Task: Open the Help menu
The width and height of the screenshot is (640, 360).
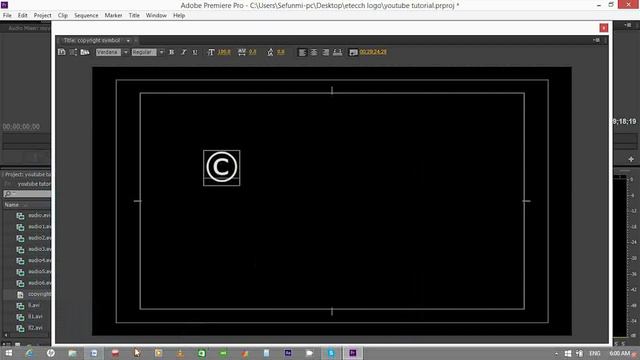Action: pos(179,16)
